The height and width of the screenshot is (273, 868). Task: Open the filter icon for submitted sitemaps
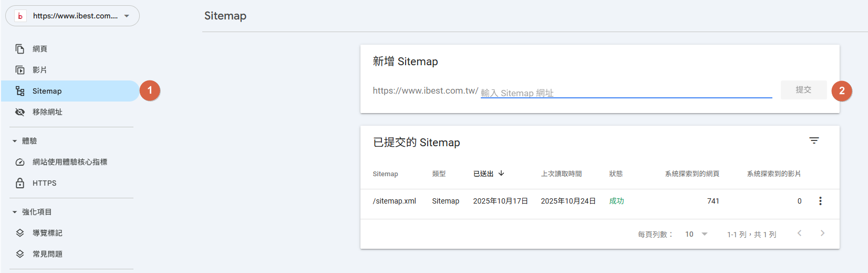pyautogui.click(x=814, y=140)
